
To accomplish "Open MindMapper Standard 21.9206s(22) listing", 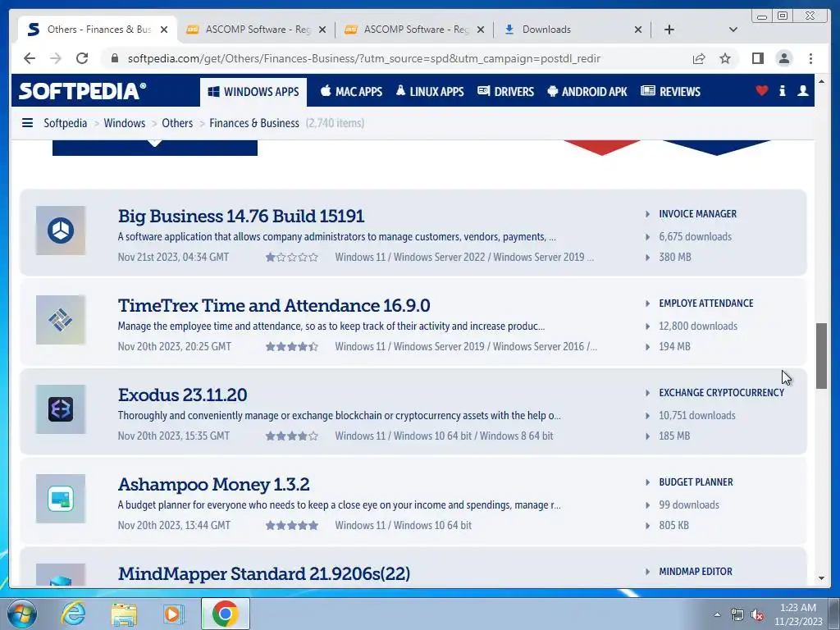I will click(x=264, y=573).
